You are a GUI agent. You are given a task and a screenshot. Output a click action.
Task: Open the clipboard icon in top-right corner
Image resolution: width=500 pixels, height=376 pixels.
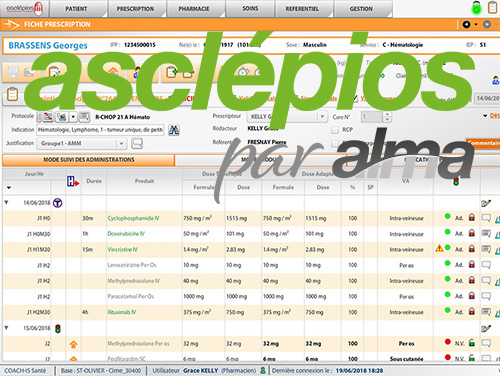point(492,7)
